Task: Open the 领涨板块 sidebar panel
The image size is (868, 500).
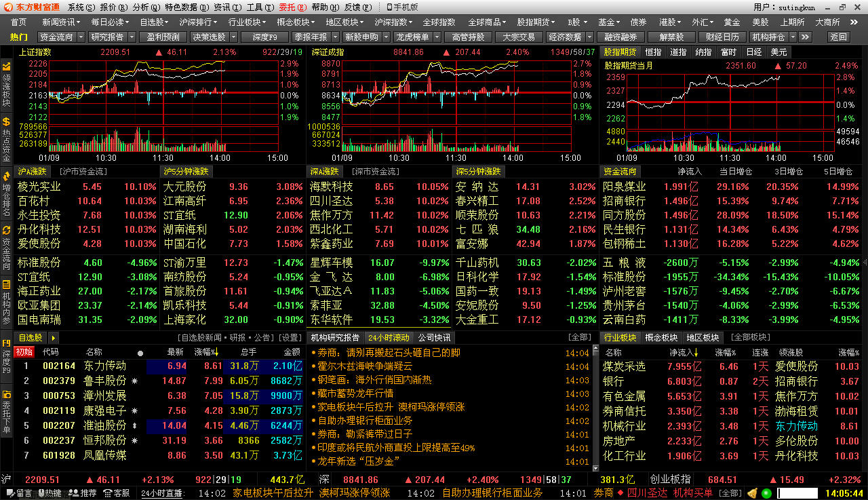Action: pos(6,86)
